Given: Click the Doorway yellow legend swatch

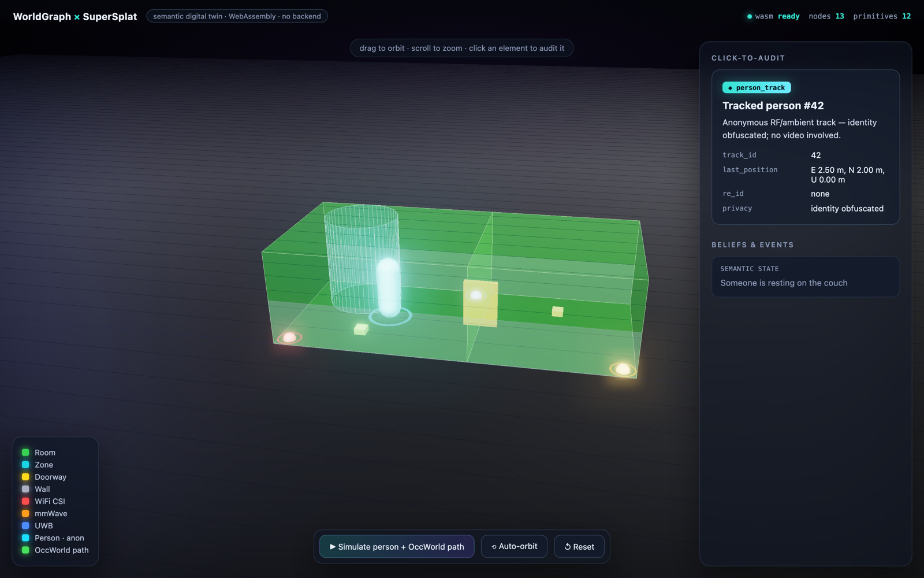Looking at the screenshot, I should [x=25, y=477].
